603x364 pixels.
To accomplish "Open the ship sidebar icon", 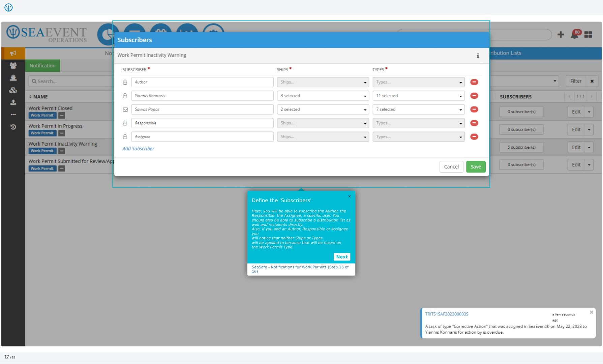I will 13,78.
